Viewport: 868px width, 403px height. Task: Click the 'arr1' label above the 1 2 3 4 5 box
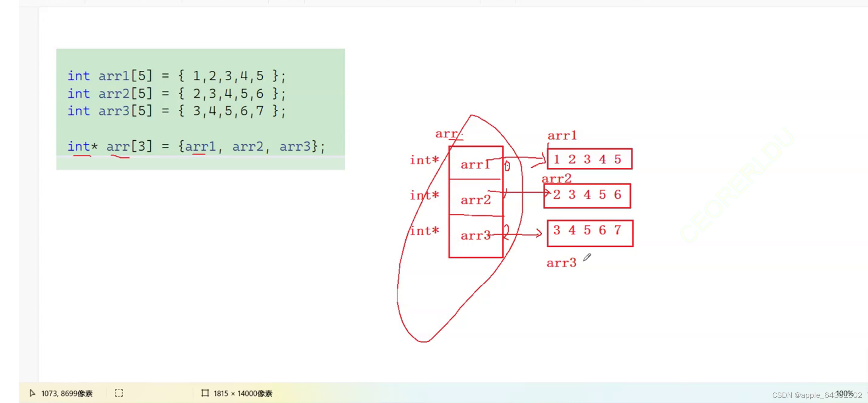coord(562,136)
